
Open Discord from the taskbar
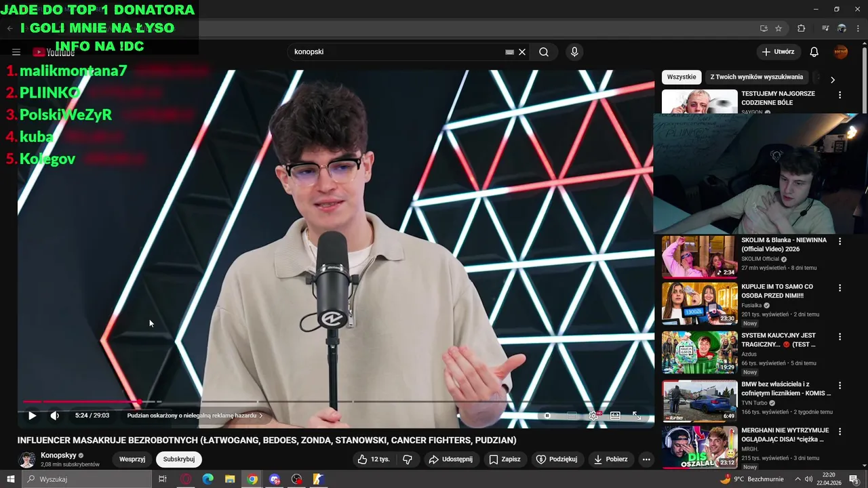click(x=275, y=479)
